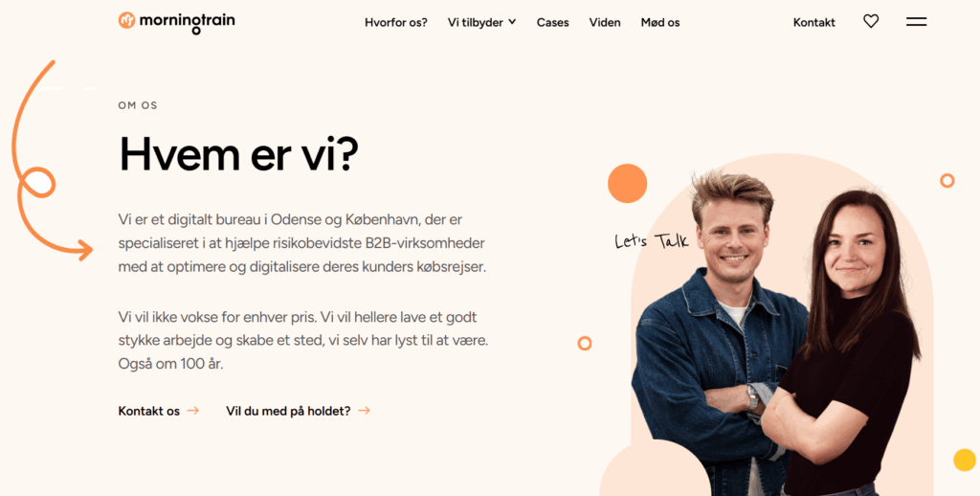Open Vil du med på holdet? link
The height and width of the screenshot is (496, 980).
click(288, 411)
